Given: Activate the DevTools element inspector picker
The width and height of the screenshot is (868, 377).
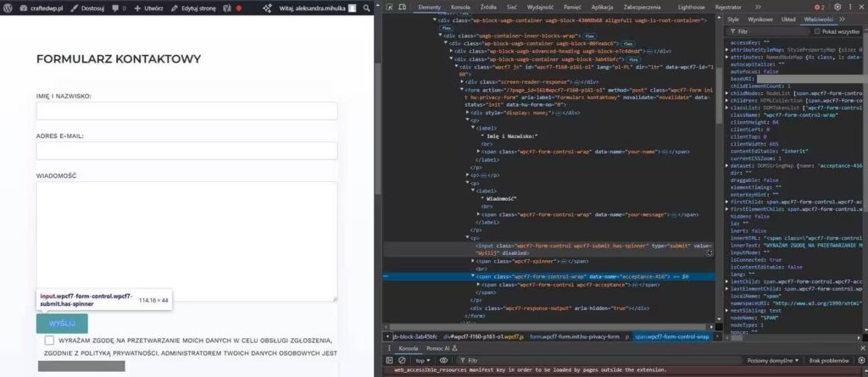Looking at the screenshot, I should pos(390,7).
